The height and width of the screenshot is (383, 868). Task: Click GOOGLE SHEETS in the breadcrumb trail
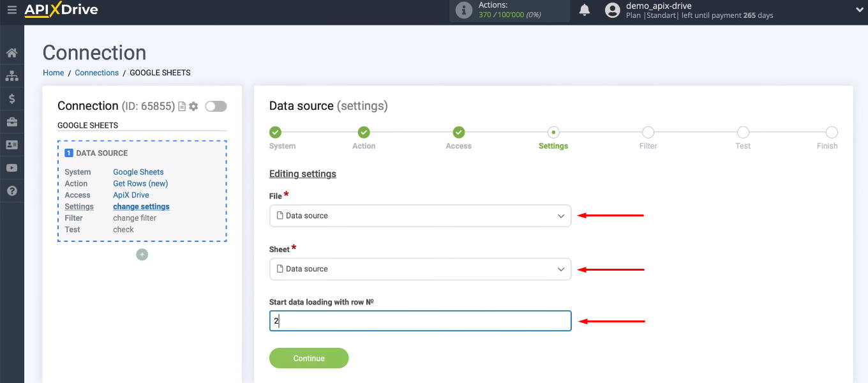160,72
